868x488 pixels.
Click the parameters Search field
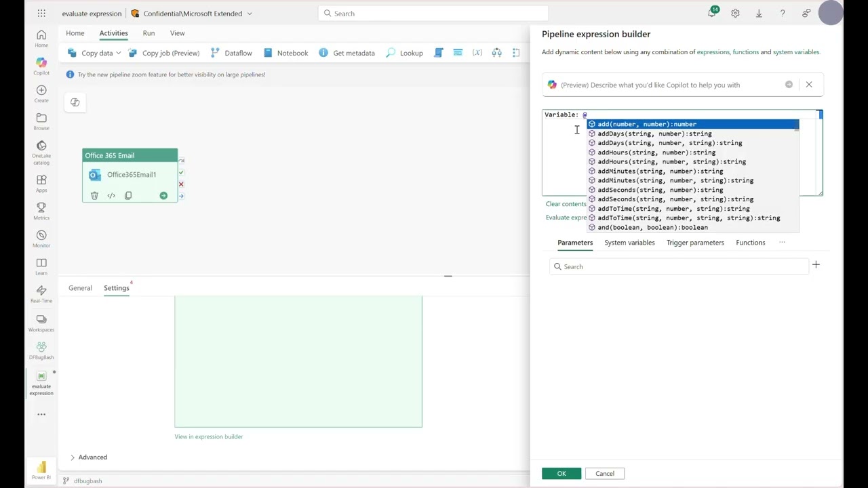coord(679,266)
